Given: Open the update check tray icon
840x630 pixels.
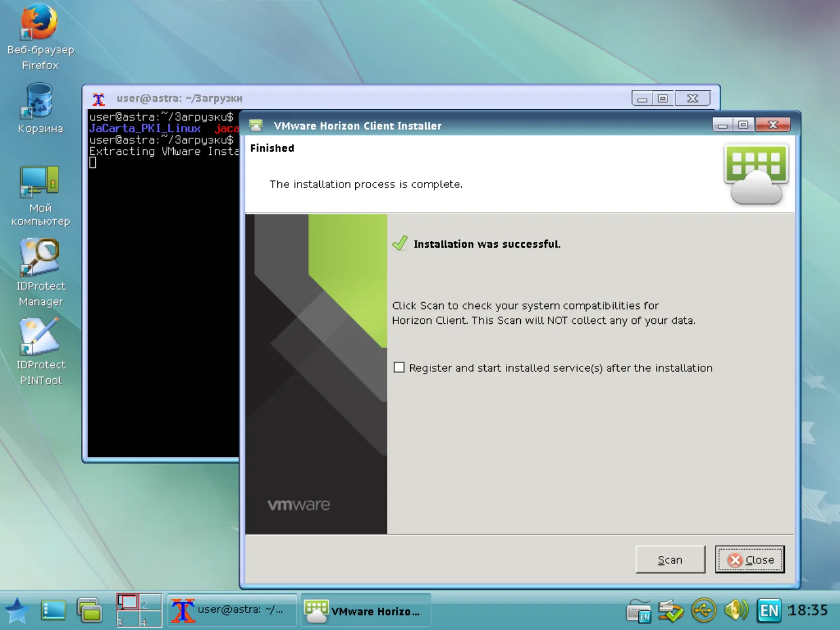Looking at the screenshot, I should click(x=671, y=610).
